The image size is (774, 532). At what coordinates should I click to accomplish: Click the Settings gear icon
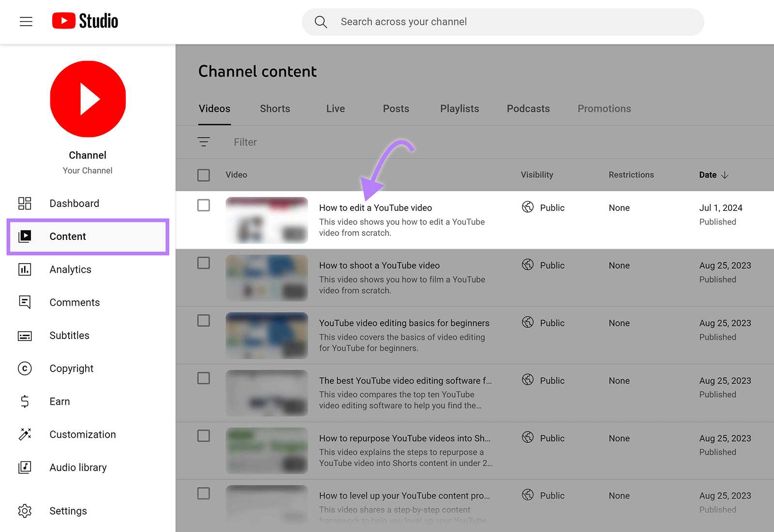point(25,511)
